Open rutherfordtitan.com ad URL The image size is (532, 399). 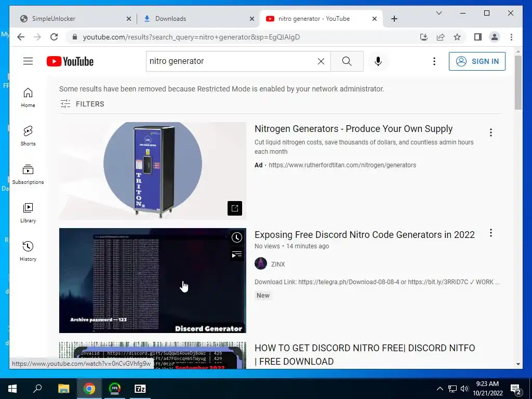(342, 165)
